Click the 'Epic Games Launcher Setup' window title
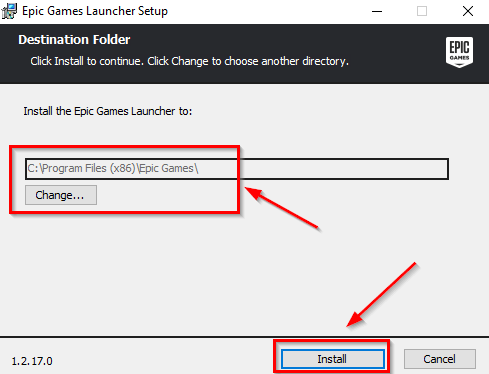Image resolution: width=489 pixels, height=374 pixels. (x=95, y=11)
